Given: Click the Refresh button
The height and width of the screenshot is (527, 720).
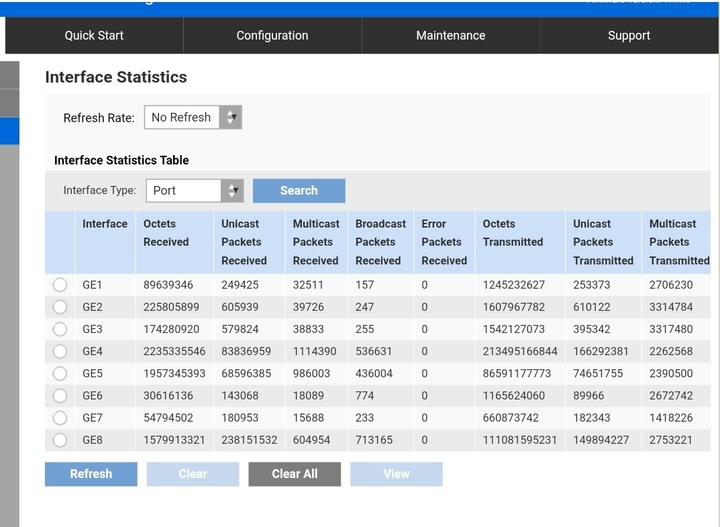Looking at the screenshot, I should [x=91, y=474].
